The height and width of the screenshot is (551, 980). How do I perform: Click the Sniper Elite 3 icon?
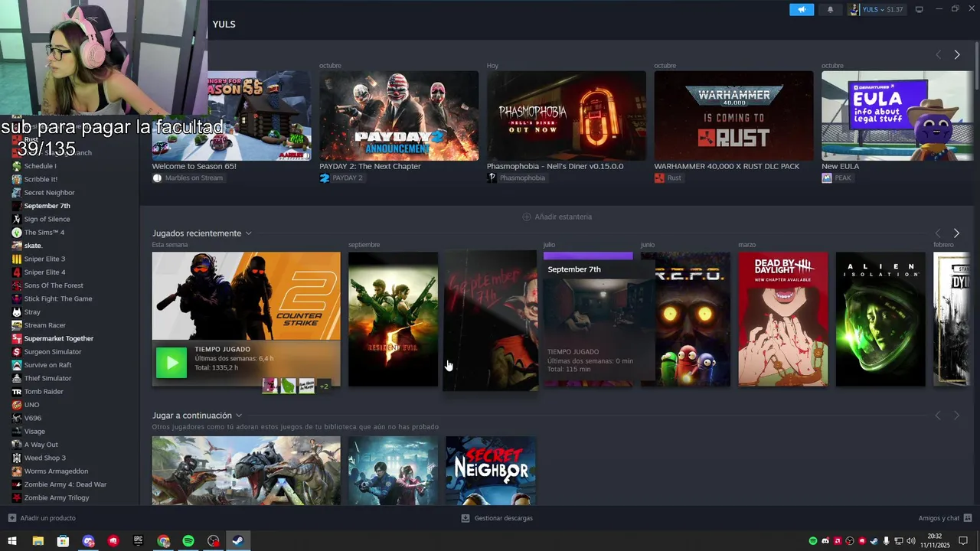tap(17, 259)
